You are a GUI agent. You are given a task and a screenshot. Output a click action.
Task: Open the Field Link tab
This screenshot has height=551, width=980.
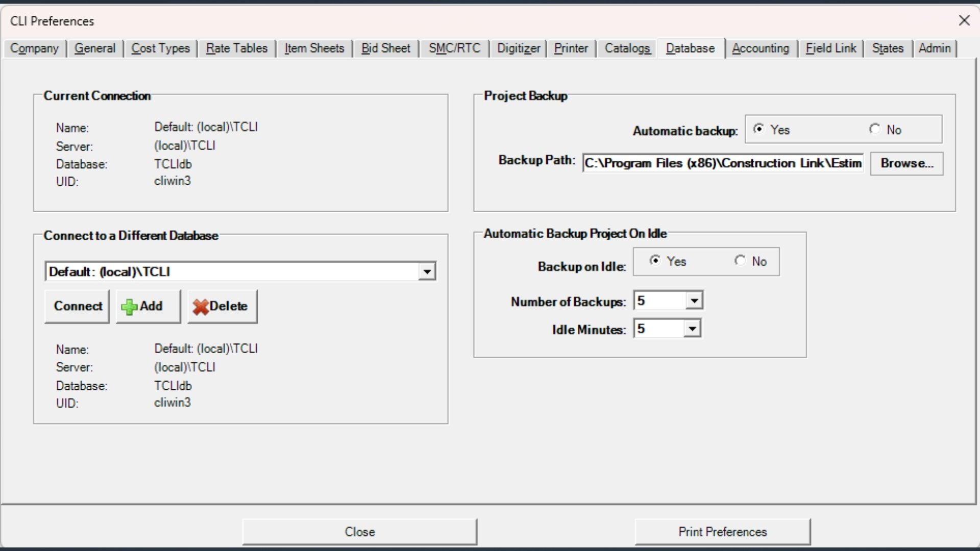[830, 48]
